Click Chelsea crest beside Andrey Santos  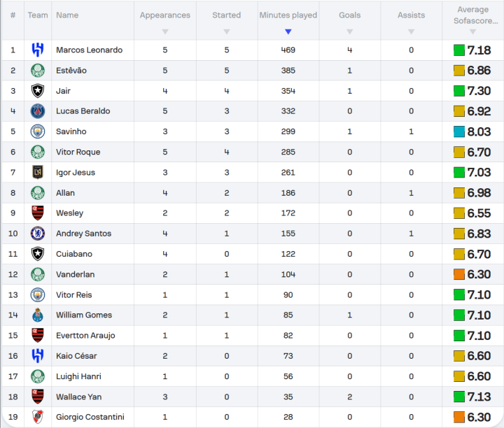37,234
